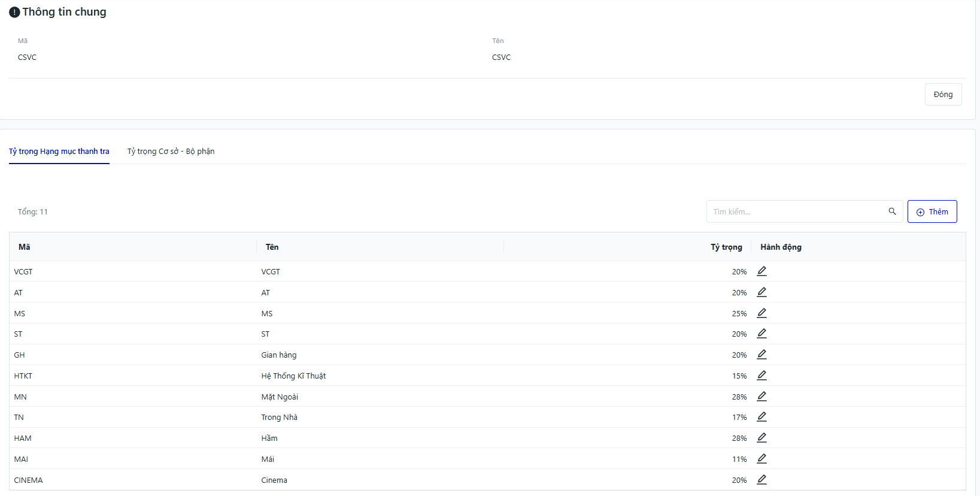Edit the AT row weight
The height and width of the screenshot is (496, 980).
[761, 292]
